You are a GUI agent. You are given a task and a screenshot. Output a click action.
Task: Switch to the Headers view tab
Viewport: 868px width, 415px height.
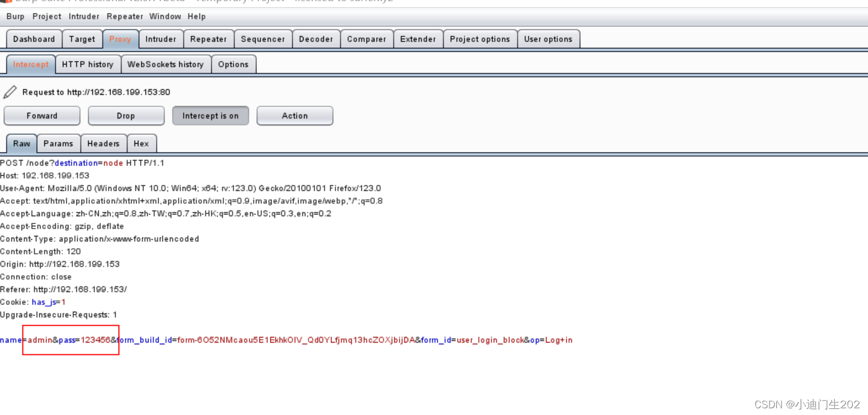[x=103, y=144]
